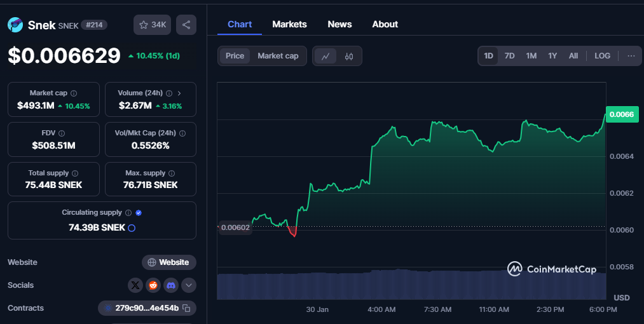Set chart range to 1D

pos(488,56)
